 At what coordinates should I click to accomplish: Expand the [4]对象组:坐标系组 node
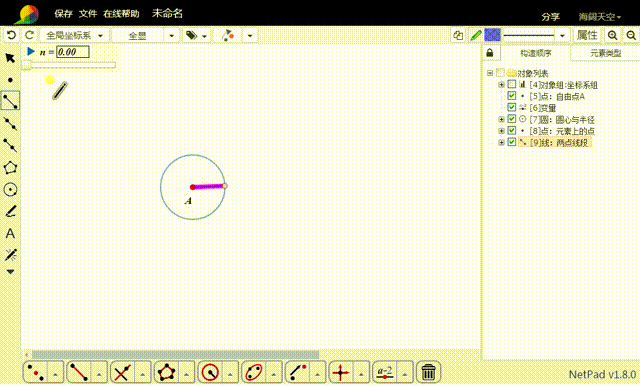(x=501, y=84)
